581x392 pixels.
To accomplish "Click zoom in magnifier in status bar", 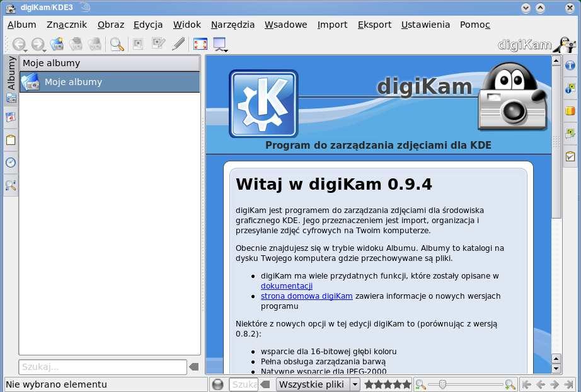I will pyautogui.click(x=510, y=384).
